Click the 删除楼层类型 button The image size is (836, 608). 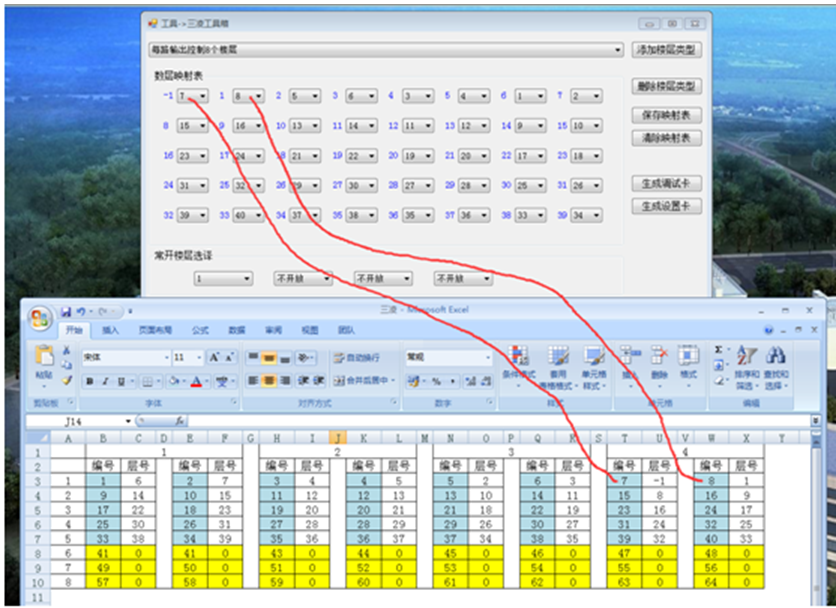coord(666,86)
